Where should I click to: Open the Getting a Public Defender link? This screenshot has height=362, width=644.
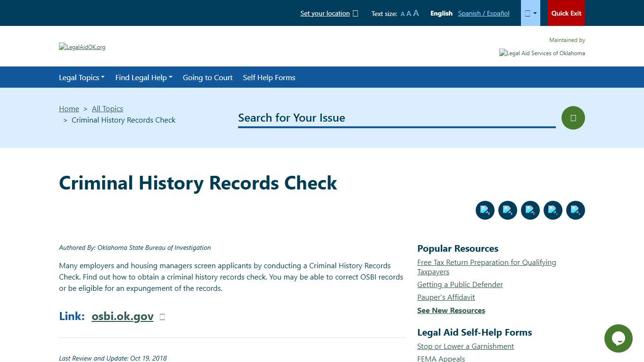click(x=460, y=284)
